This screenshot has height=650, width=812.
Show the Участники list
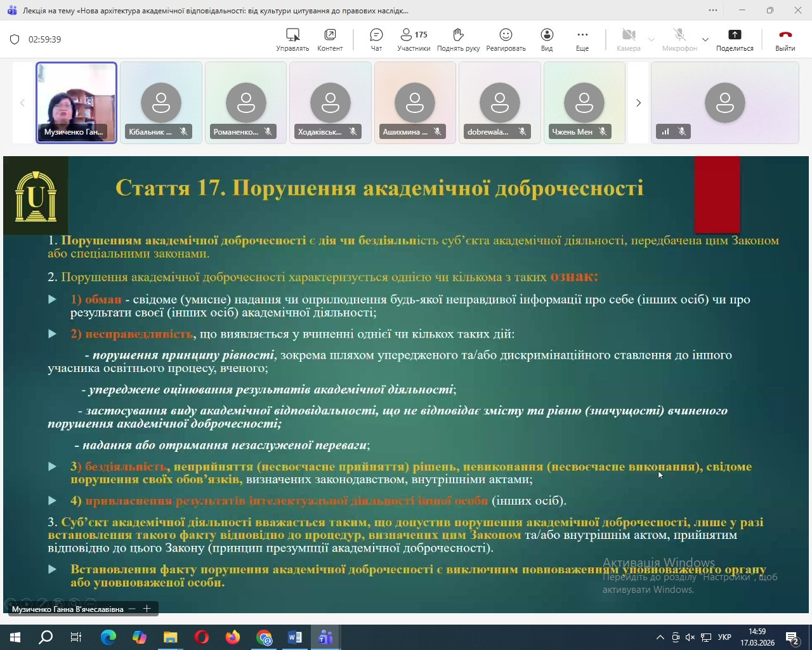point(414,39)
